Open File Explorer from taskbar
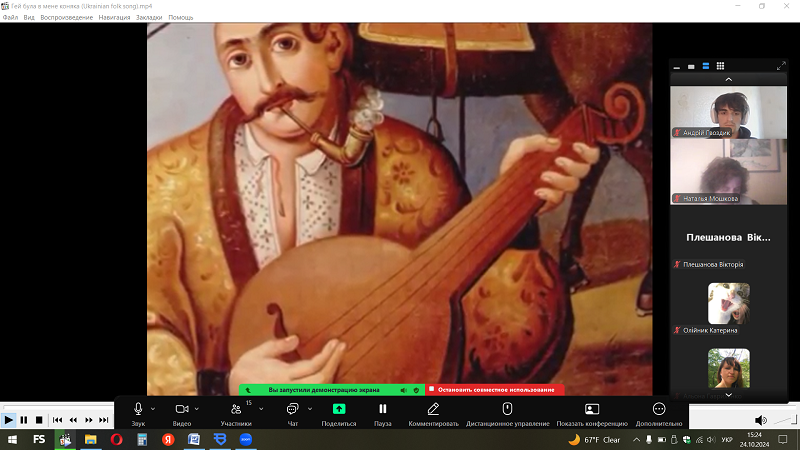The height and width of the screenshot is (450, 800). 90,439
